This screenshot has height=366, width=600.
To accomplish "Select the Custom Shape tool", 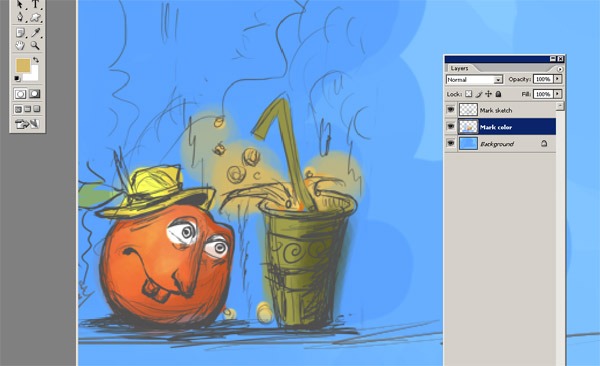I will (x=35, y=17).
